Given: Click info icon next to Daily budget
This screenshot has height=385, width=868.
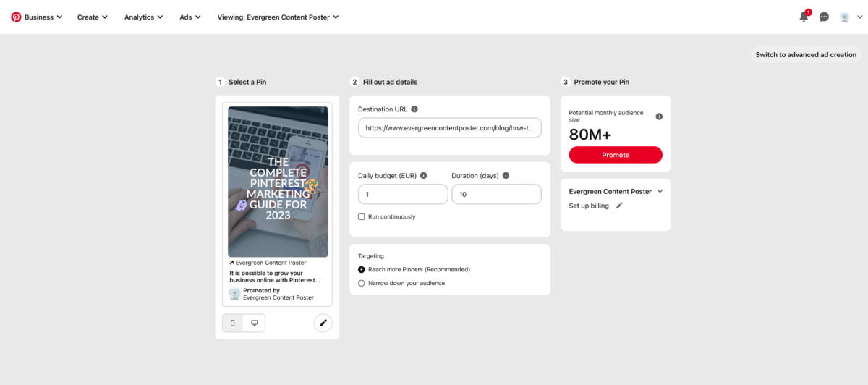Looking at the screenshot, I should pyautogui.click(x=424, y=175).
